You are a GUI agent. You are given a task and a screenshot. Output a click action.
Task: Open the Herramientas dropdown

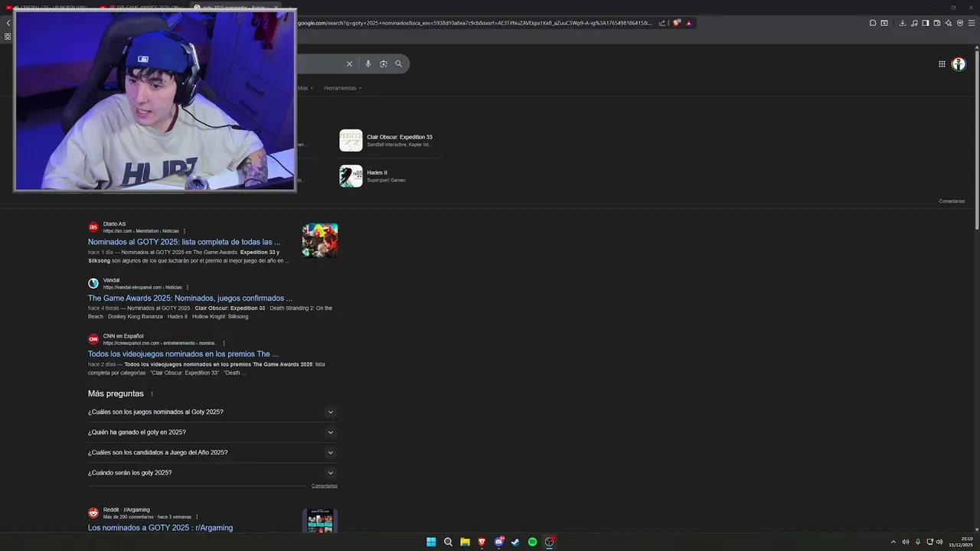tap(342, 88)
